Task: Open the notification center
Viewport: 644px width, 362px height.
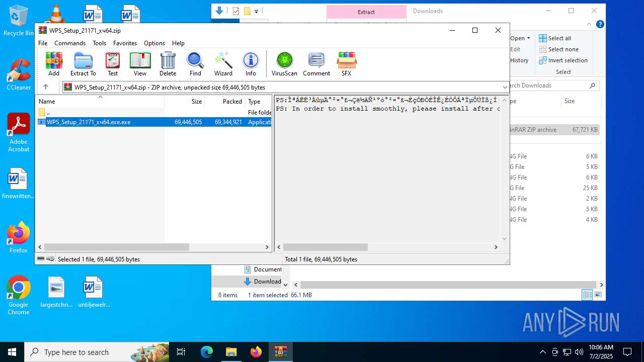Action: (x=627, y=352)
